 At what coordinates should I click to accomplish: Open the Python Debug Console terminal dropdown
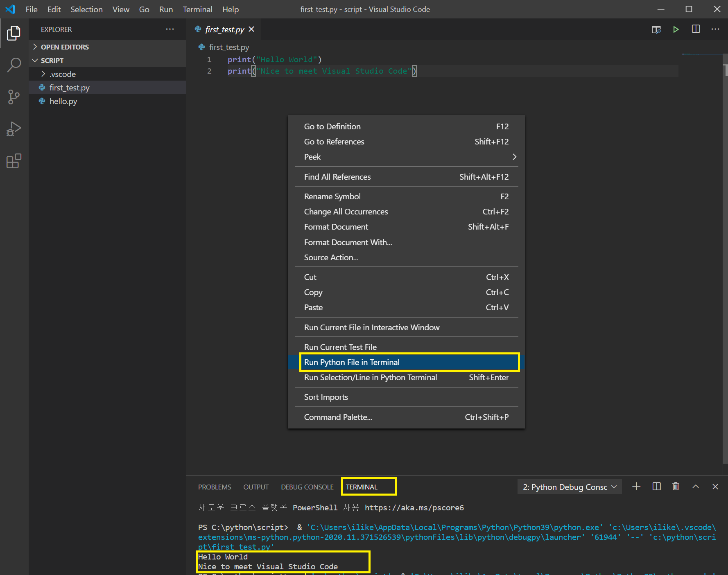click(x=570, y=487)
